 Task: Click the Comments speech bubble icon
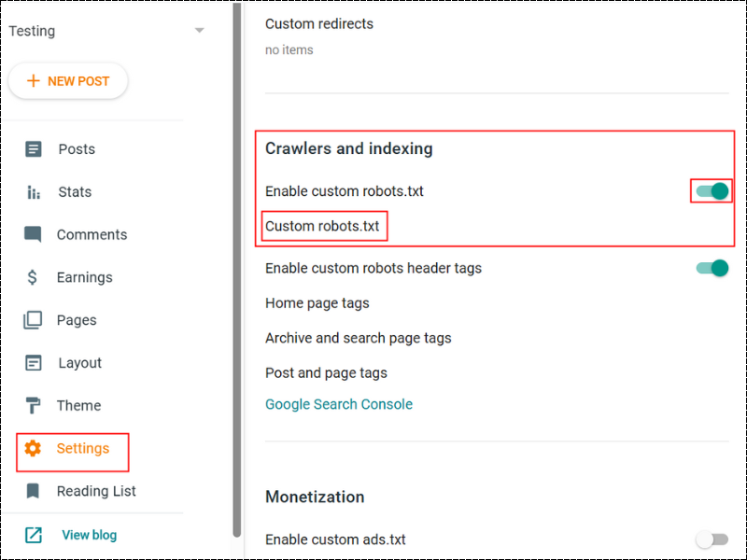(x=34, y=234)
